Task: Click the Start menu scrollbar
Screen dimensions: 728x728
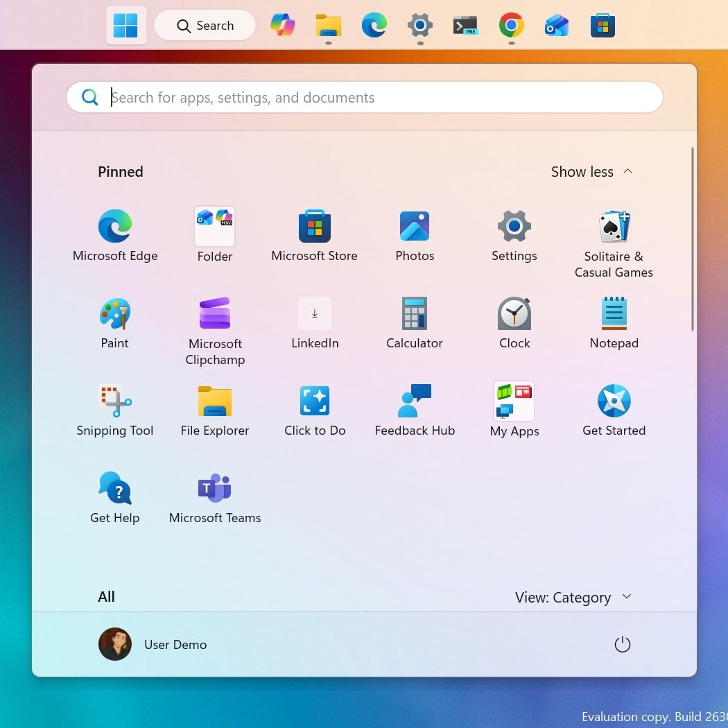Action: 692,239
